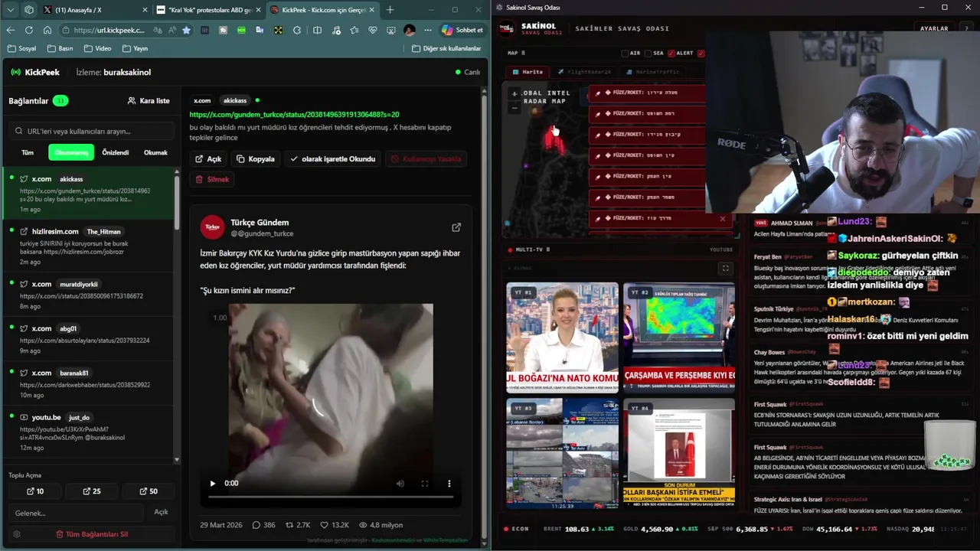The height and width of the screenshot is (551, 980).
Task: Select the Önizlendi filter tab
Action: [116, 152]
